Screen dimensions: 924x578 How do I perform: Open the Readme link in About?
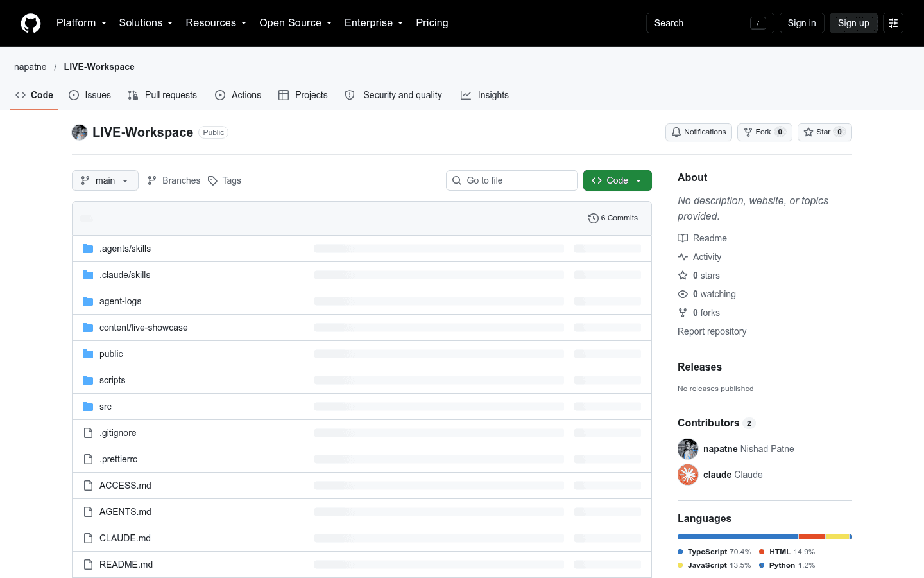pyautogui.click(x=703, y=238)
